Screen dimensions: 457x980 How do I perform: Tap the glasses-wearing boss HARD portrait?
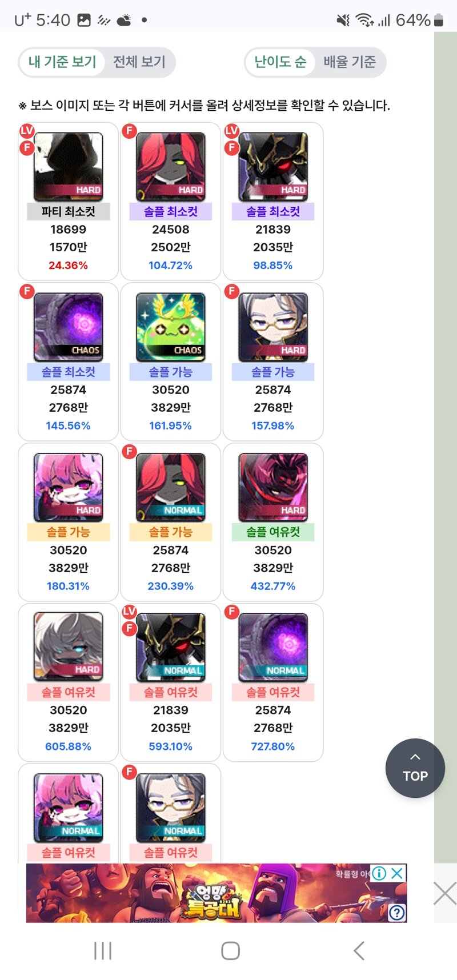coord(273,327)
